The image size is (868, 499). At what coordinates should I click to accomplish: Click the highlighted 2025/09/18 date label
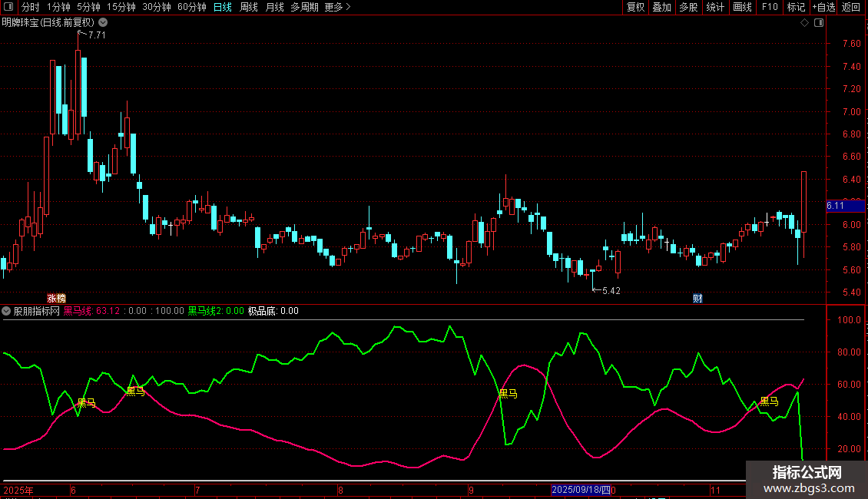pyautogui.click(x=581, y=490)
